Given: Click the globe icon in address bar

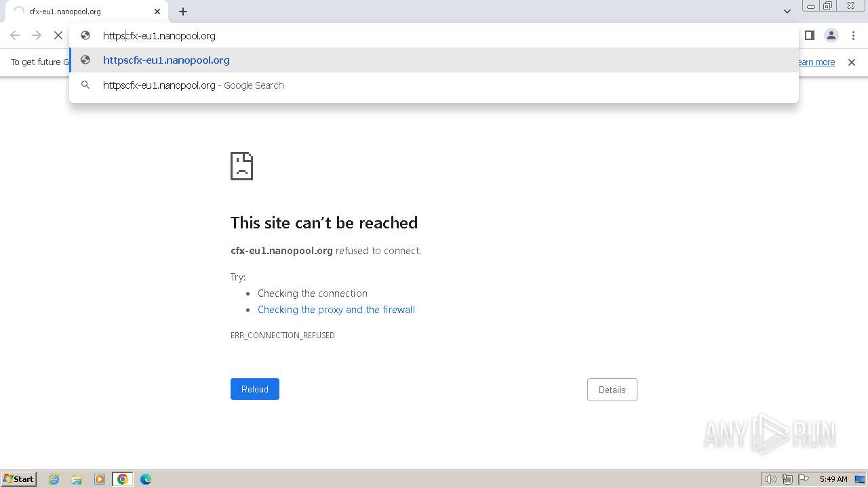Looking at the screenshot, I should pos(85,36).
